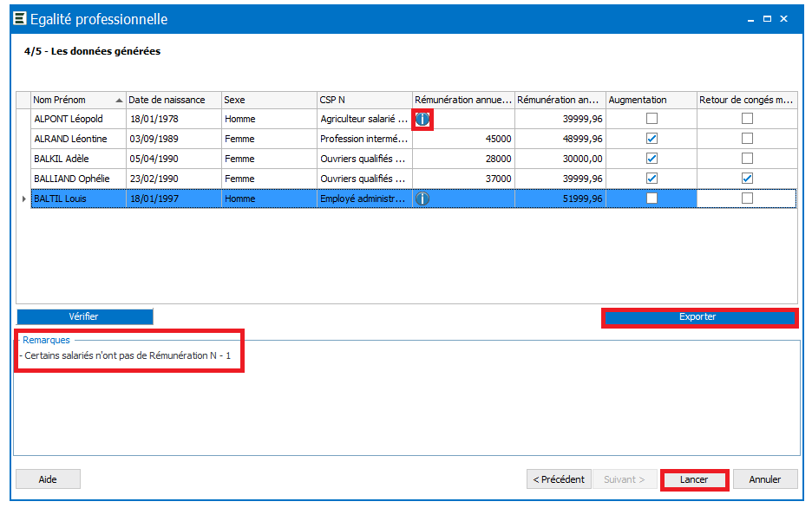This screenshot has height=508, width=812.
Task: Tick Retour de congés checkbox for BALTIL Louis
Action: (747, 199)
